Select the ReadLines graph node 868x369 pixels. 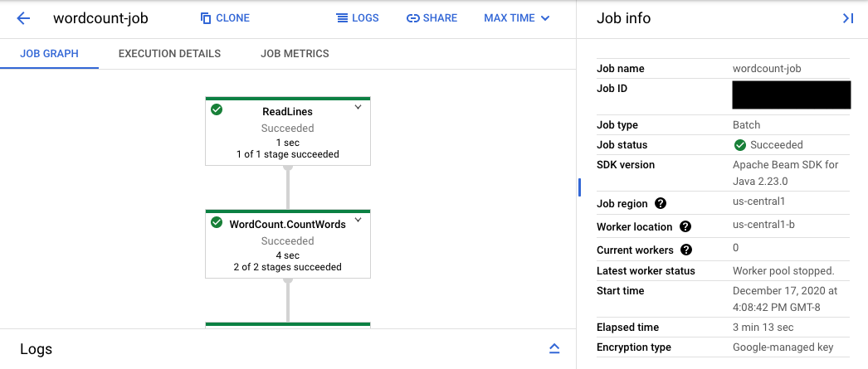coord(287,133)
